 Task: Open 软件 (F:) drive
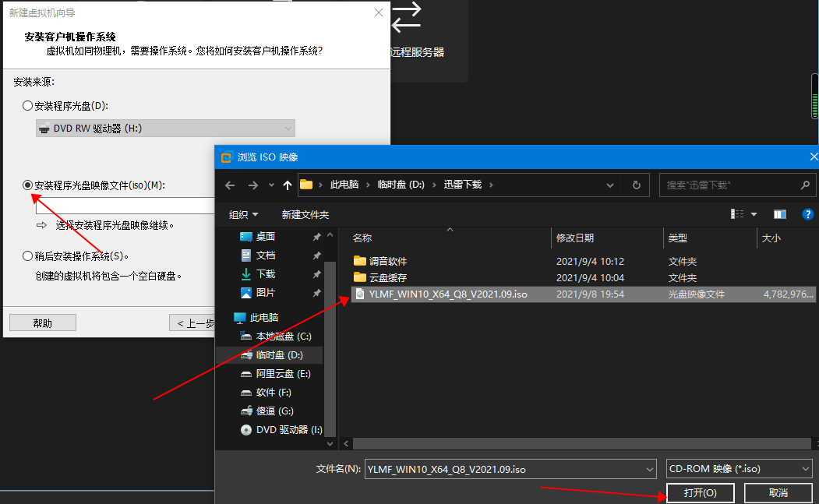click(274, 393)
